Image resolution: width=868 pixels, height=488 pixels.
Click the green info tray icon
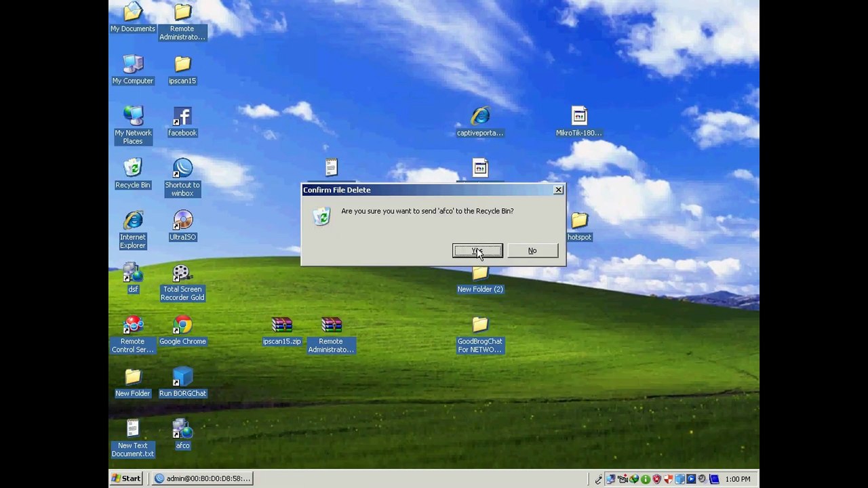click(645, 479)
